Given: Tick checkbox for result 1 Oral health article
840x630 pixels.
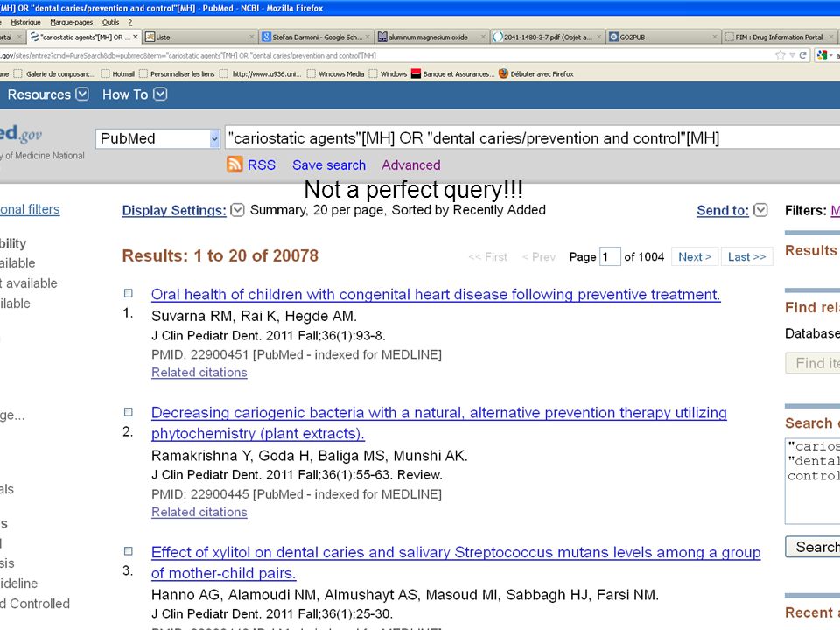Looking at the screenshot, I should [x=129, y=293].
